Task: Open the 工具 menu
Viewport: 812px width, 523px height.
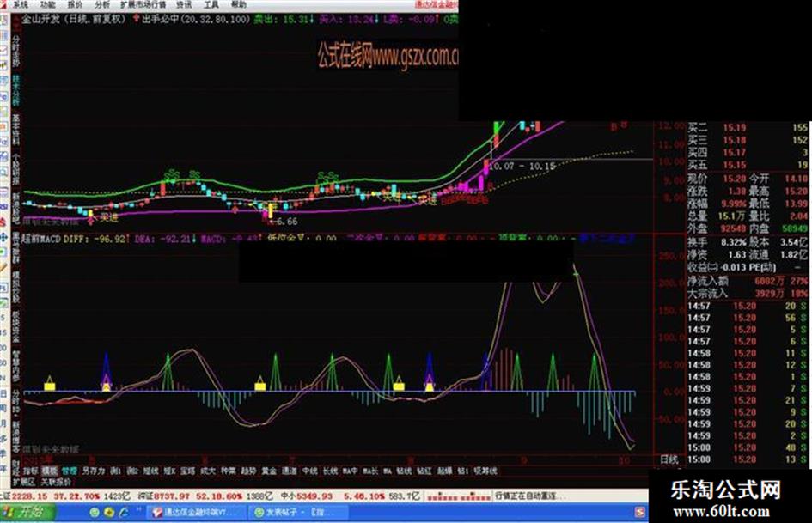Action: click(211, 4)
